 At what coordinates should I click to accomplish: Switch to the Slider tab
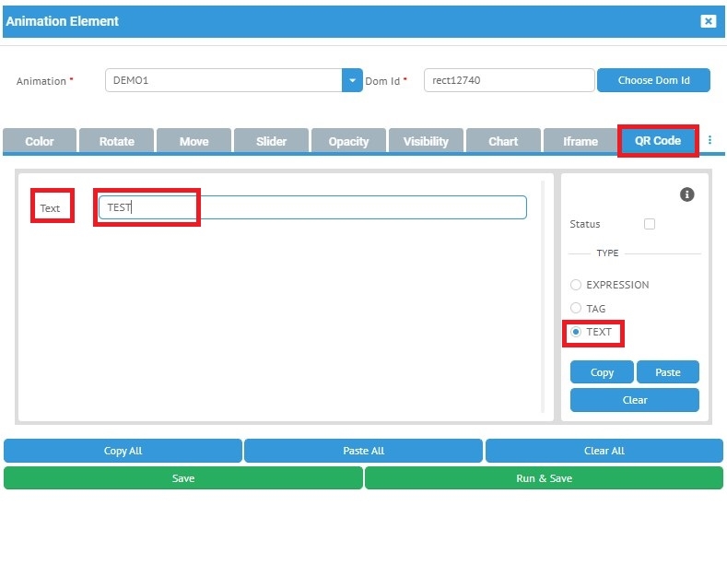(271, 141)
